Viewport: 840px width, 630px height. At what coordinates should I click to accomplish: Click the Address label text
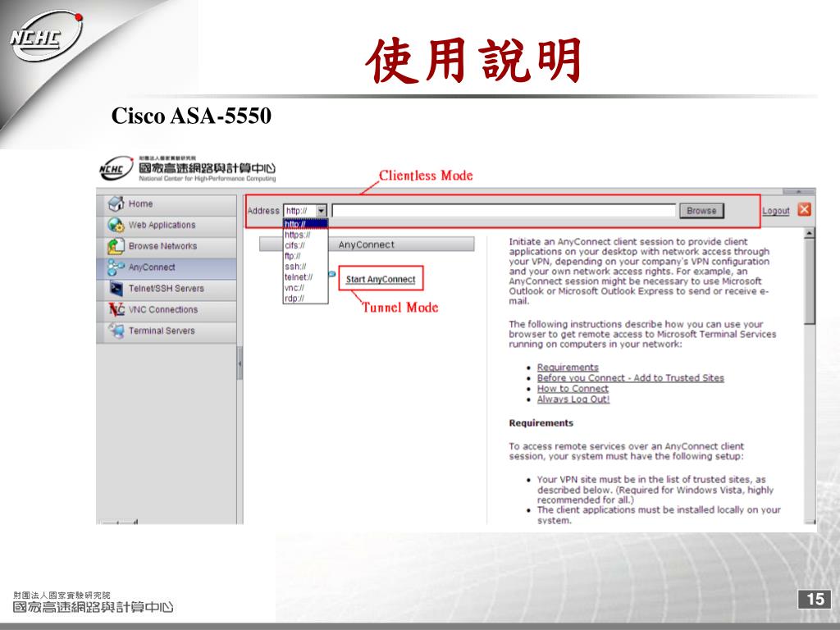pos(263,211)
